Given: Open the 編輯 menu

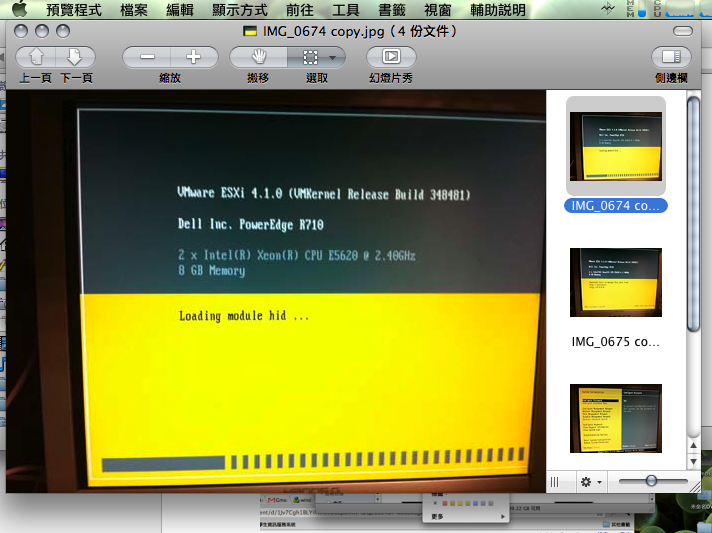Looking at the screenshot, I should tap(180, 10).
